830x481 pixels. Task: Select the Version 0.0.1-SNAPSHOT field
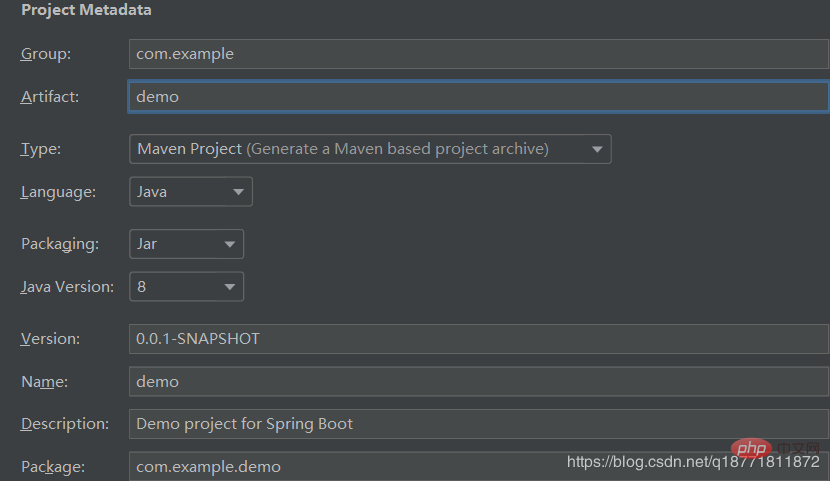479,339
